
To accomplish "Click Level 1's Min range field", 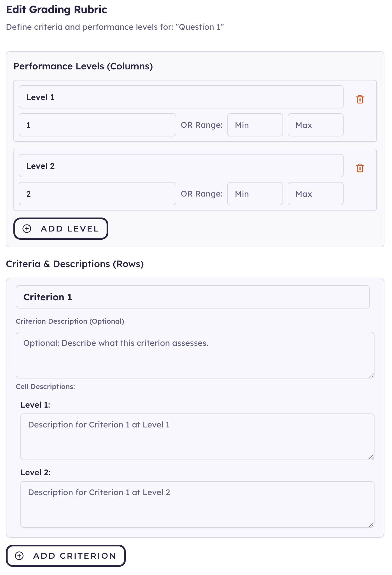I will (255, 125).
